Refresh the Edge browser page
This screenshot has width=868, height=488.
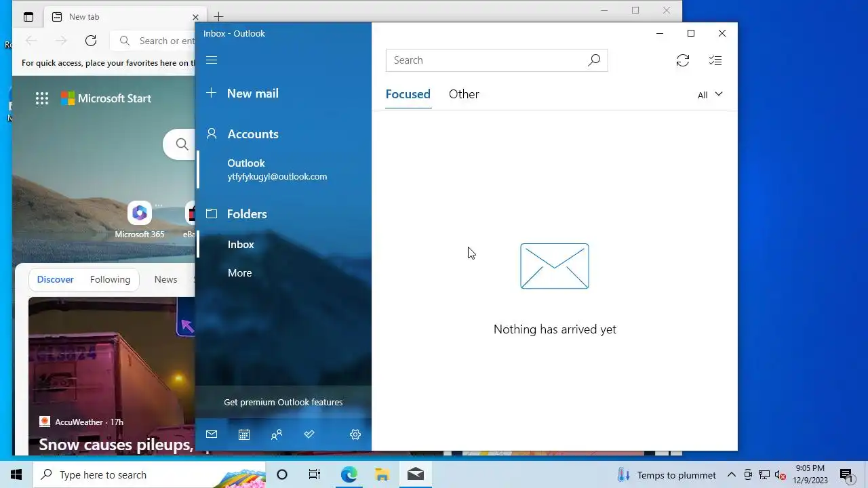(91, 41)
